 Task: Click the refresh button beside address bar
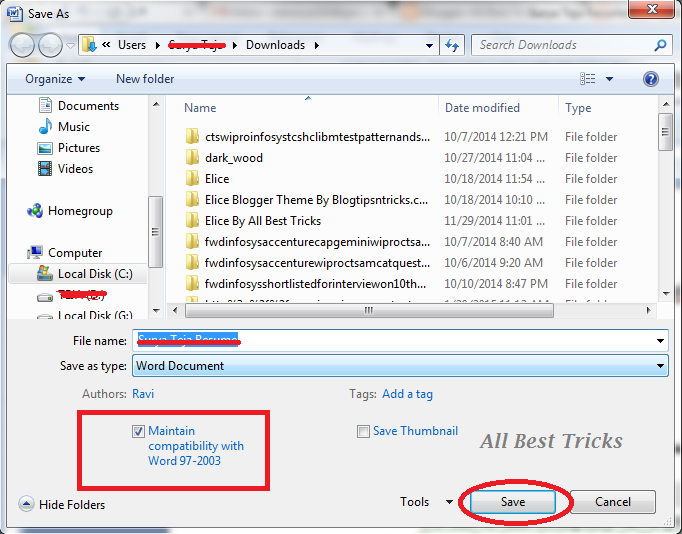pos(452,45)
